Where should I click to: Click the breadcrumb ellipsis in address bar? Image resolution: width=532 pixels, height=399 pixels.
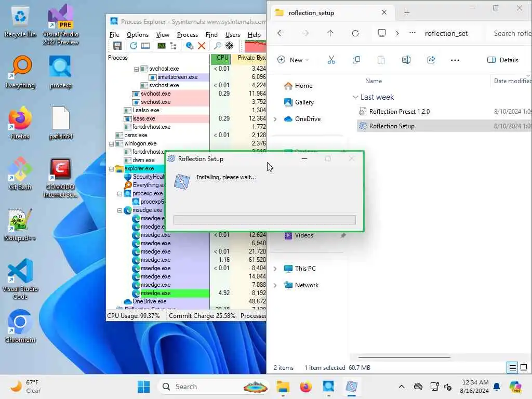(x=412, y=33)
